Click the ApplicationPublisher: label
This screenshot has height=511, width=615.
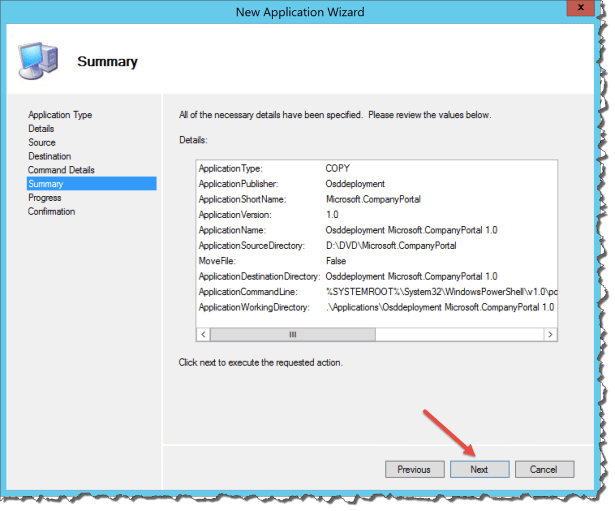(x=238, y=184)
